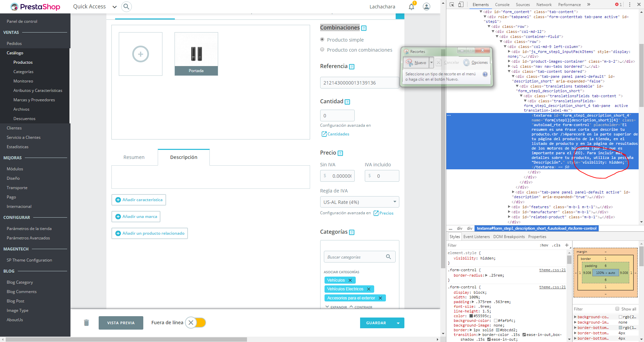Toggle the Fuera de línea switch

195,323
